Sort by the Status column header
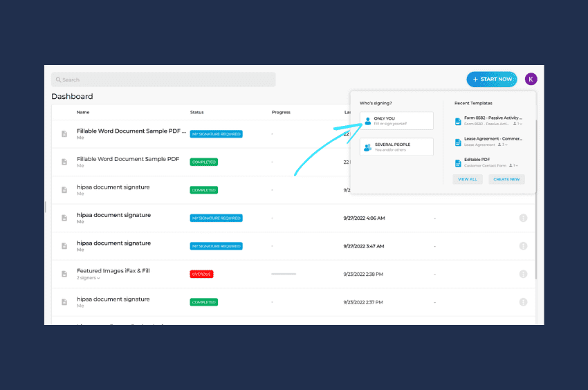This screenshot has height=390, width=588. pyautogui.click(x=196, y=112)
